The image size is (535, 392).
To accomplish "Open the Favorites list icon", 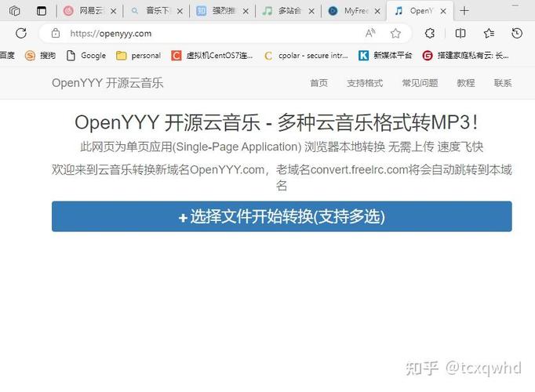I will tap(489, 33).
